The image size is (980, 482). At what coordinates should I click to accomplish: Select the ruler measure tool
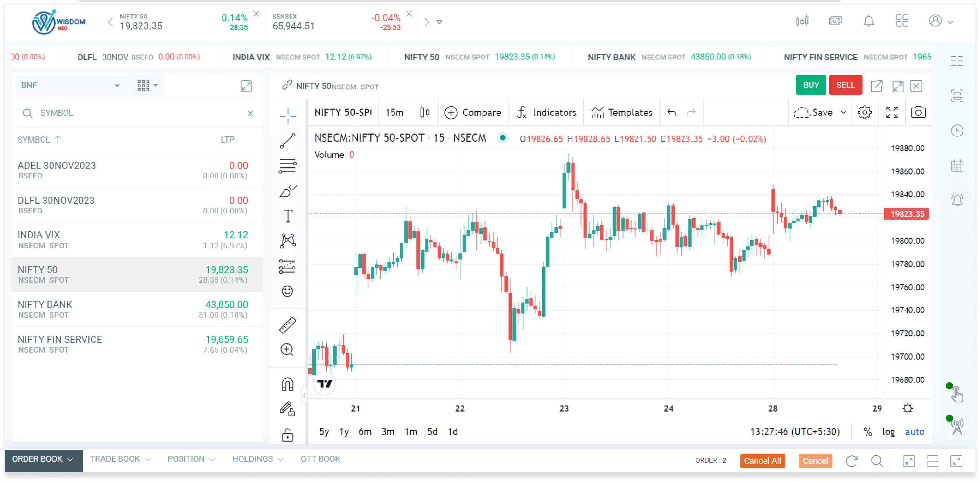click(287, 325)
